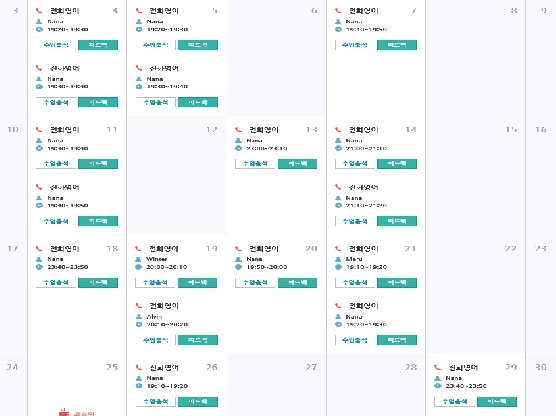Screen dimensions: 556x416
Task: Click 수업출석 for the day 20 lesson
Action: pos(255,283)
